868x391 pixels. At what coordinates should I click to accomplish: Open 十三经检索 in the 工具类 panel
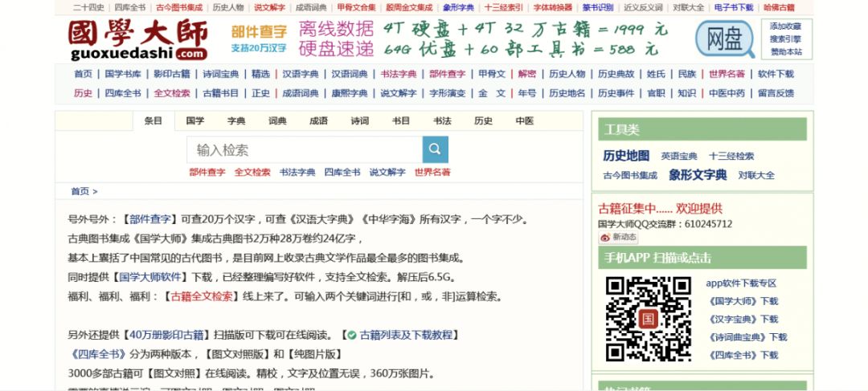click(x=731, y=157)
